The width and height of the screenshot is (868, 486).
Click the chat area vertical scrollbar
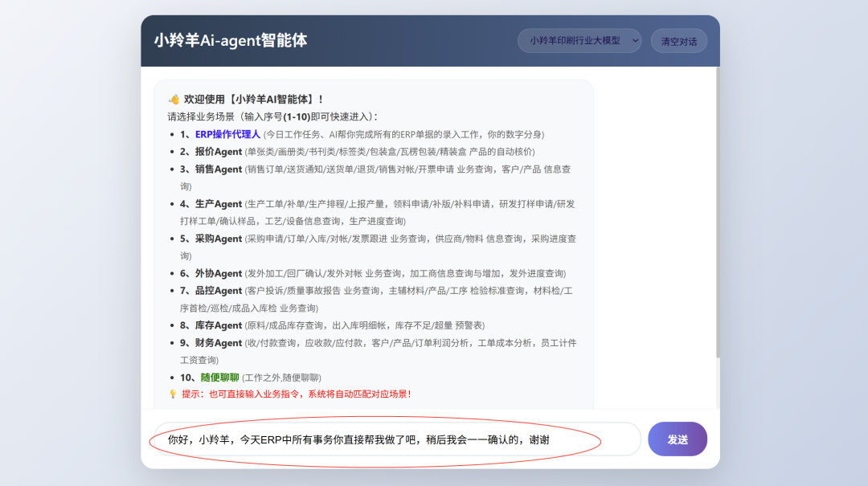coord(718,213)
